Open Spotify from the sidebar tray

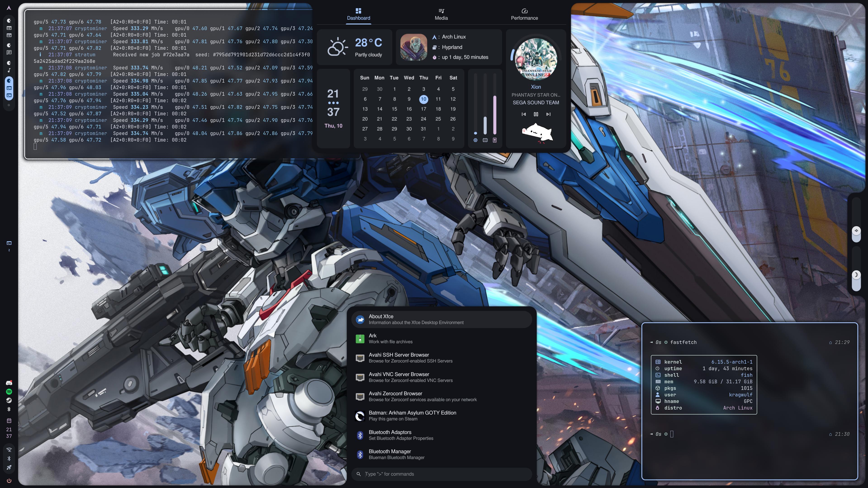[x=9, y=392]
